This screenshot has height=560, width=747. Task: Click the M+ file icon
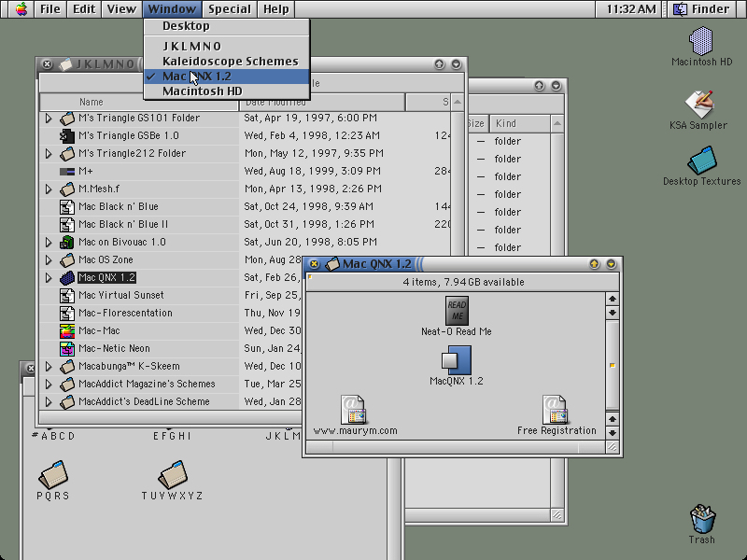coord(67,172)
